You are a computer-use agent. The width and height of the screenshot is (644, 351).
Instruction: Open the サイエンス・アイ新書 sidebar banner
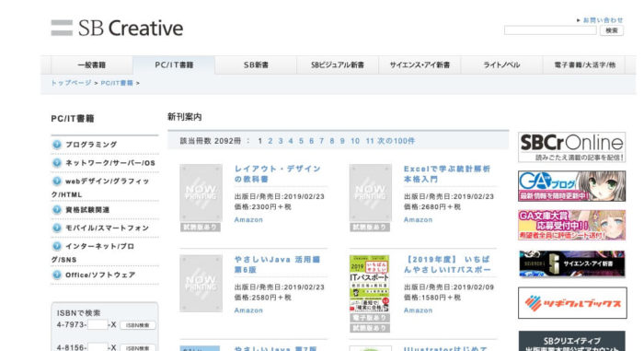point(571,263)
